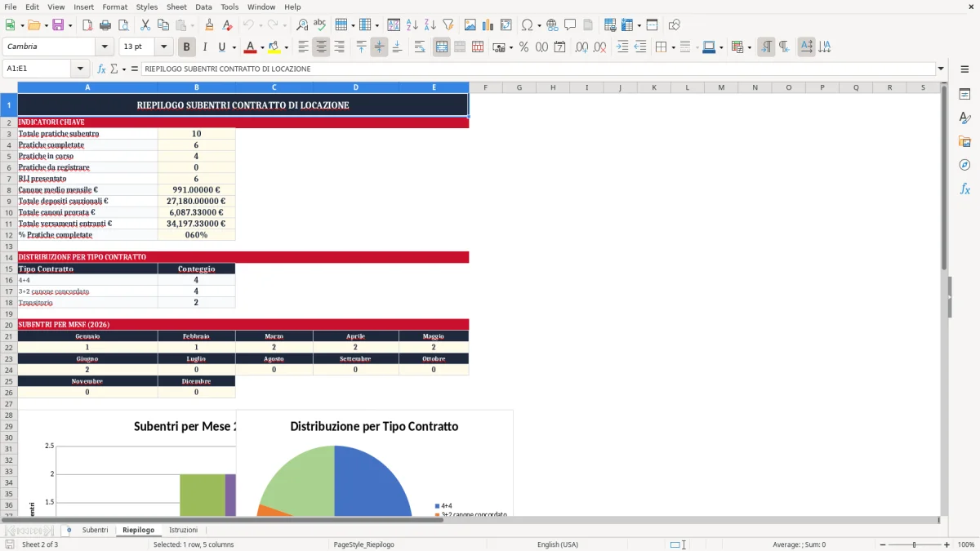
Task: Toggle center horizontal alignment
Action: 321,47
